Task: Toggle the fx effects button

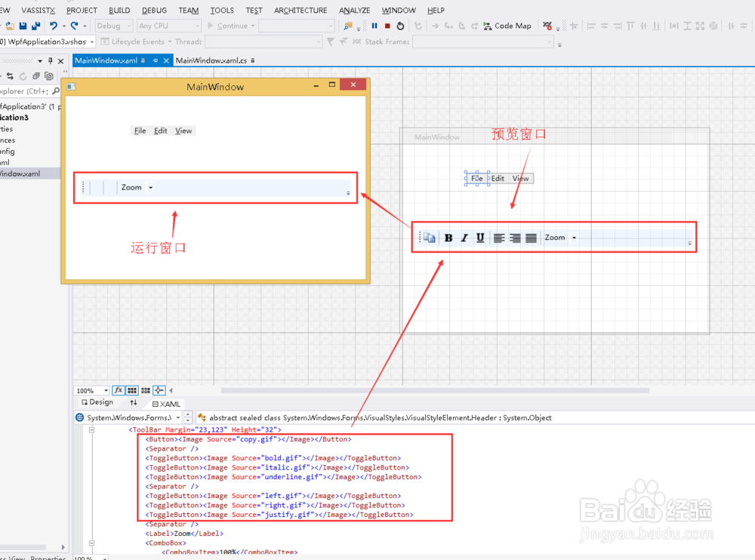Action: click(119, 390)
